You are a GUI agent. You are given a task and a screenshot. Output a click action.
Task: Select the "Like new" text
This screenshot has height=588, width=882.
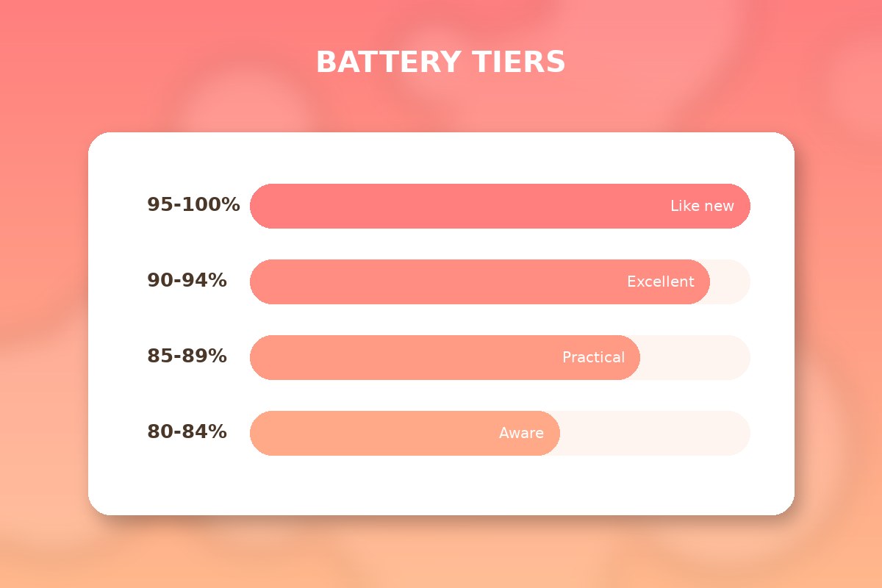702,207
